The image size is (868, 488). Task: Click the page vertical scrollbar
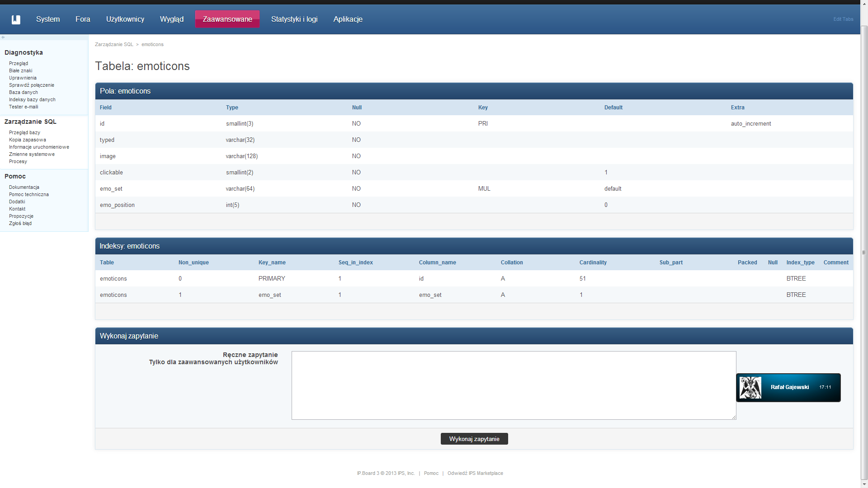[x=864, y=252]
